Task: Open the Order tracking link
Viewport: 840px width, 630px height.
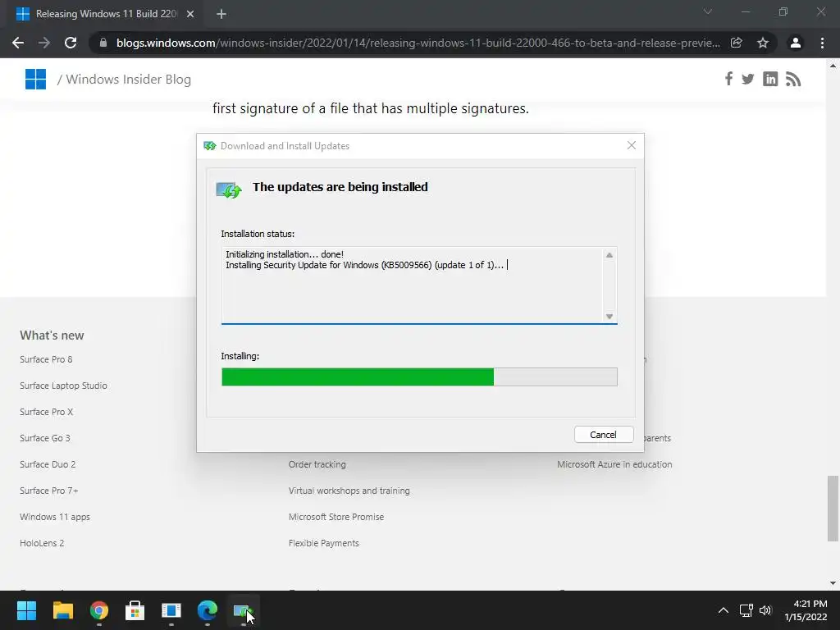Action: [317, 464]
